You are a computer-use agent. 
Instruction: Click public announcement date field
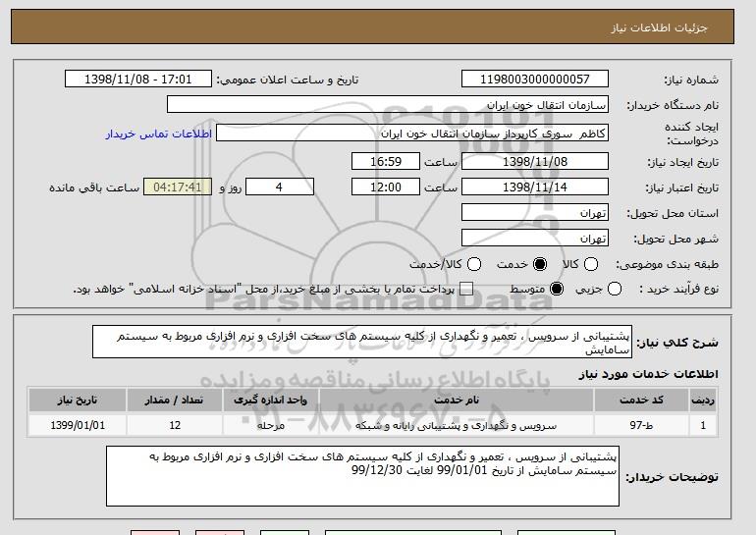coord(137,80)
